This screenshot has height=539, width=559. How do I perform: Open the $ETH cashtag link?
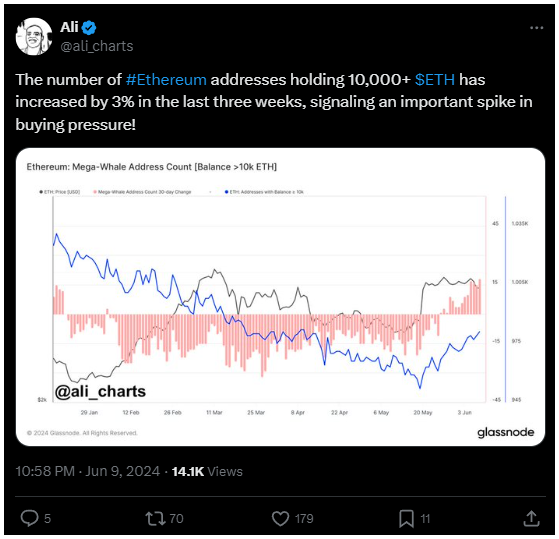(435, 79)
